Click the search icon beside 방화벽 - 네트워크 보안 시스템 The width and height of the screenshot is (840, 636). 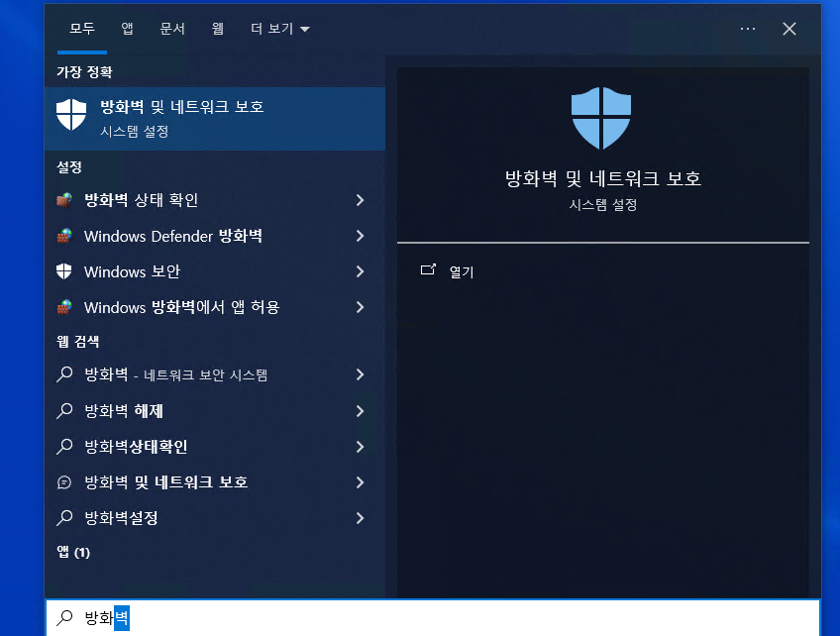(64, 374)
